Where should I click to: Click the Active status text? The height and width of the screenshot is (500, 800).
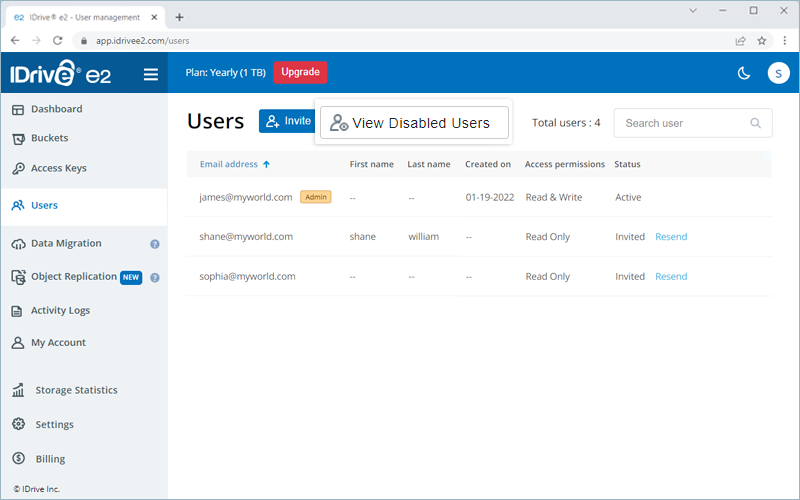pos(628,197)
